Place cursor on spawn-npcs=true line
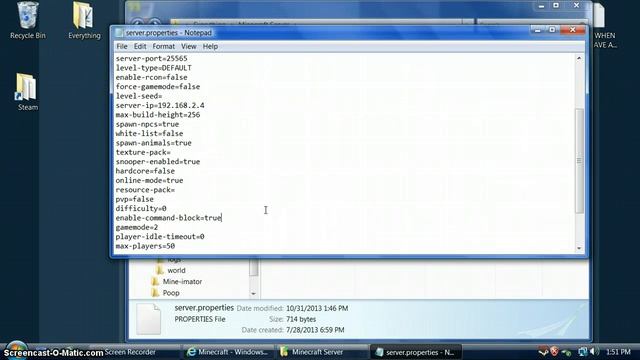 pyautogui.click(x=147, y=124)
